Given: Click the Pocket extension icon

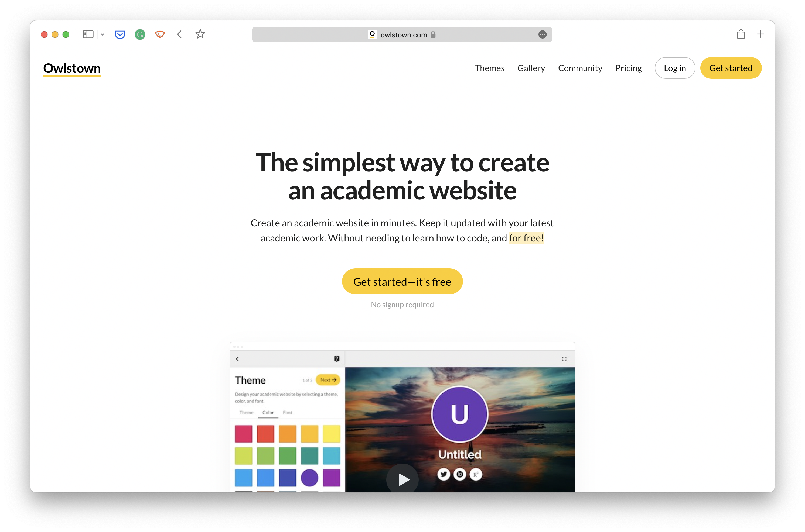Looking at the screenshot, I should click(120, 34).
